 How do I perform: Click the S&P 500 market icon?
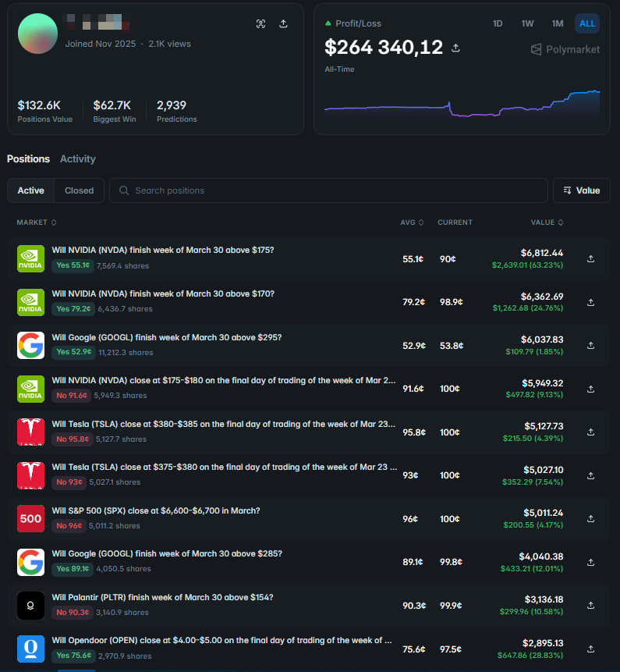[31, 518]
